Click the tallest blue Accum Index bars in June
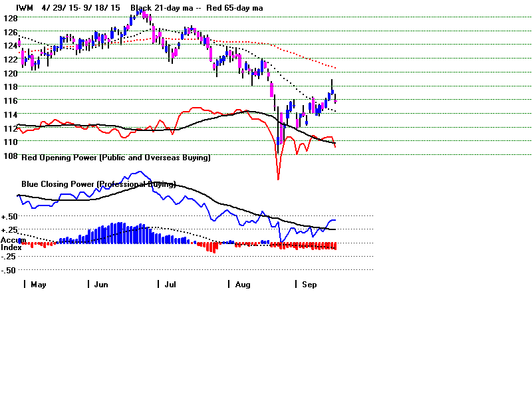This screenshot has height=399, width=532. pos(120,233)
